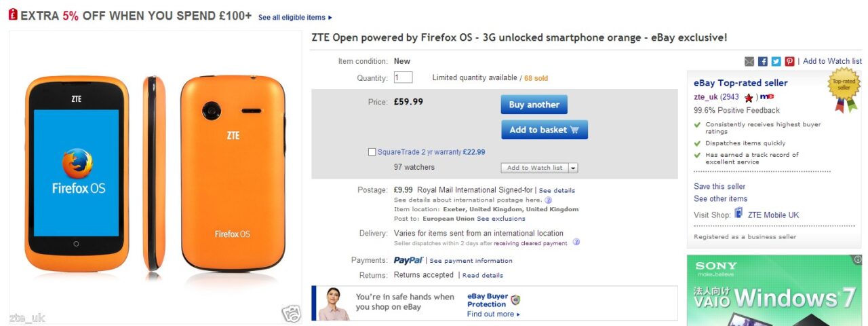Follow the 'See other items' link

(x=720, y=198)
